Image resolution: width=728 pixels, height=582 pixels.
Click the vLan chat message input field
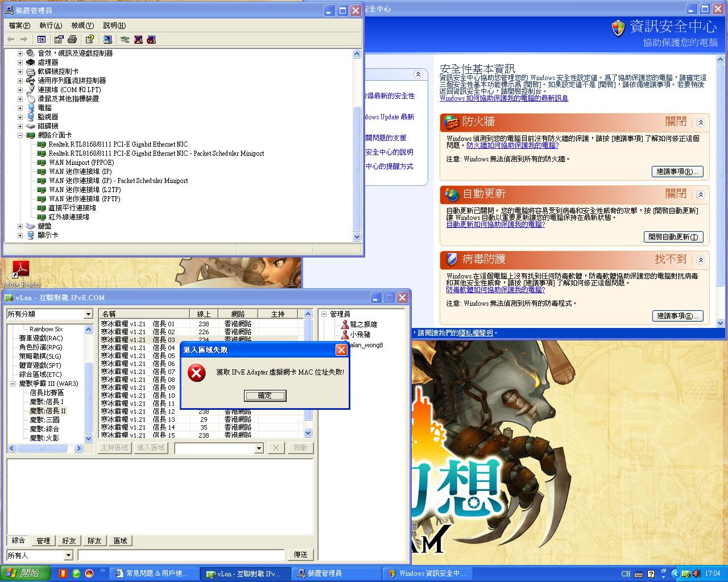(x=181, y=555)
